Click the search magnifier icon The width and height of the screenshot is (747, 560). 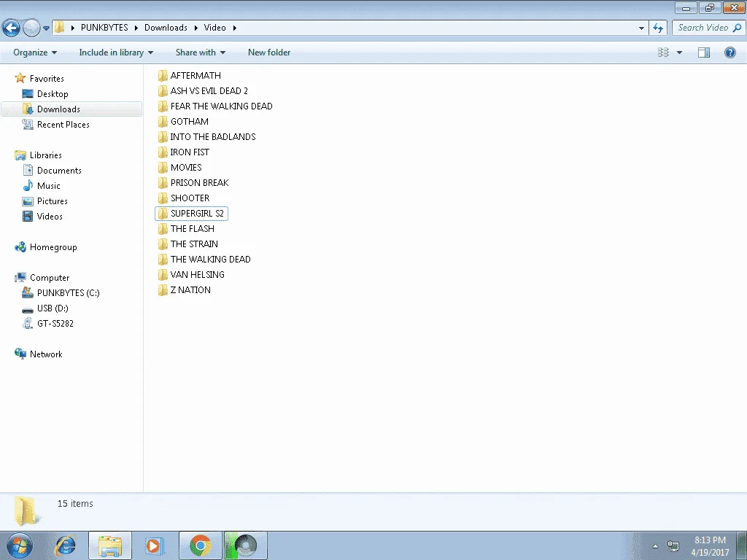tap(737, 28)
